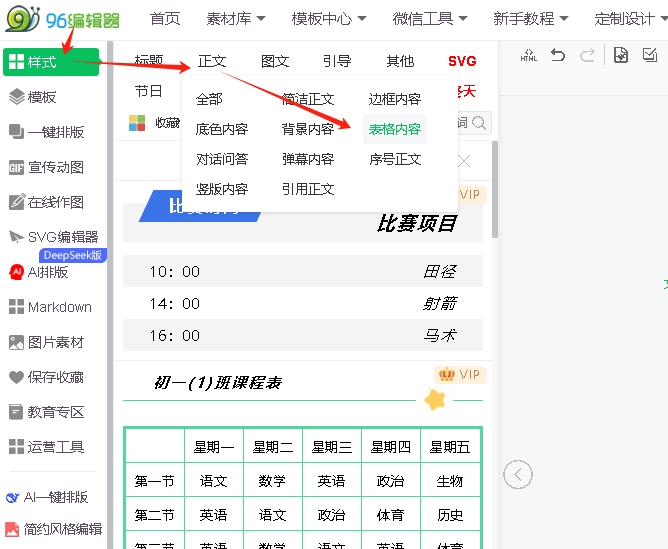Image resolution: width=668 pixels, height=549 pixels.
Task: Choose 对话问答 from the submenu
Action: [x=222, y=159]
